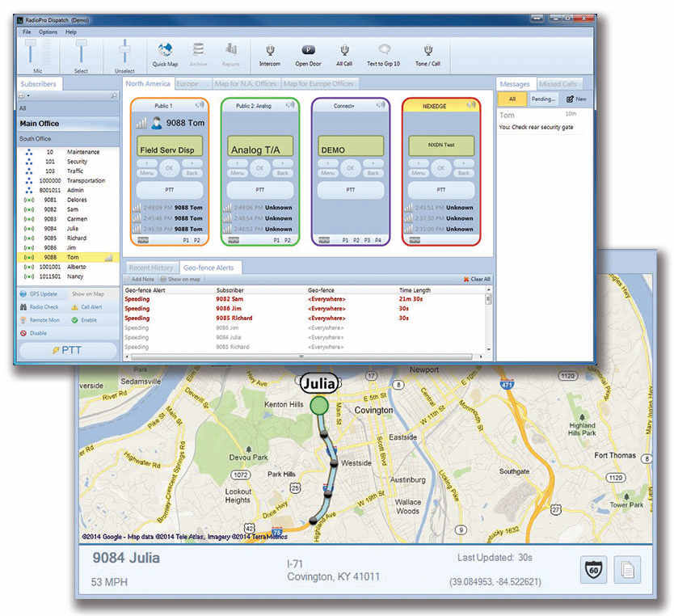The height and width of the screenshot is (616, 674).
Task: Push the large PTT button in sidebar
Action: click(68, 350)
